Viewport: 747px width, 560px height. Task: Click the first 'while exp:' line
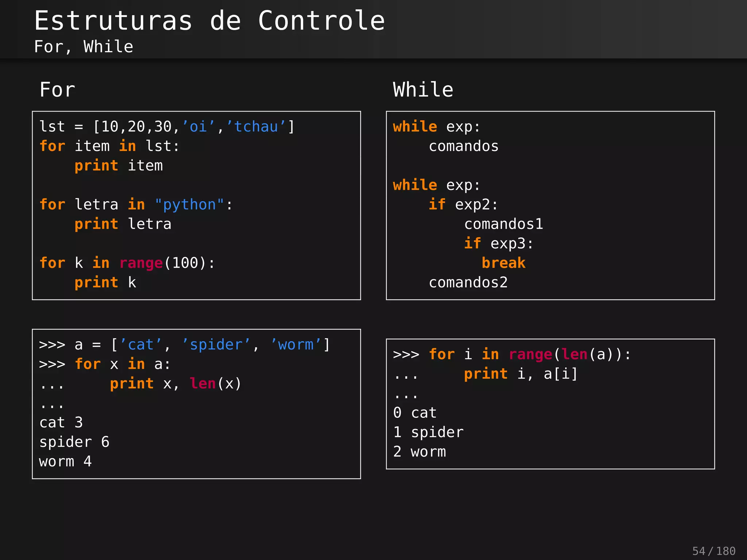click(437, 127)
